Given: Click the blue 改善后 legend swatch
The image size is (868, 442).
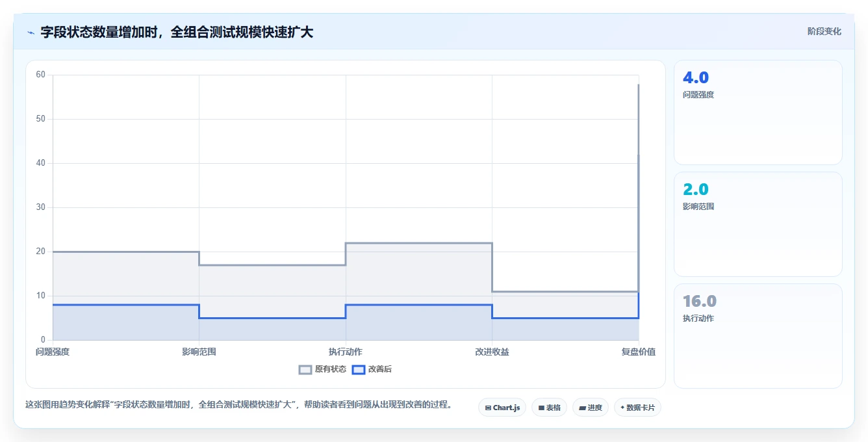Looking at the screenshot, I should [359, 369].
